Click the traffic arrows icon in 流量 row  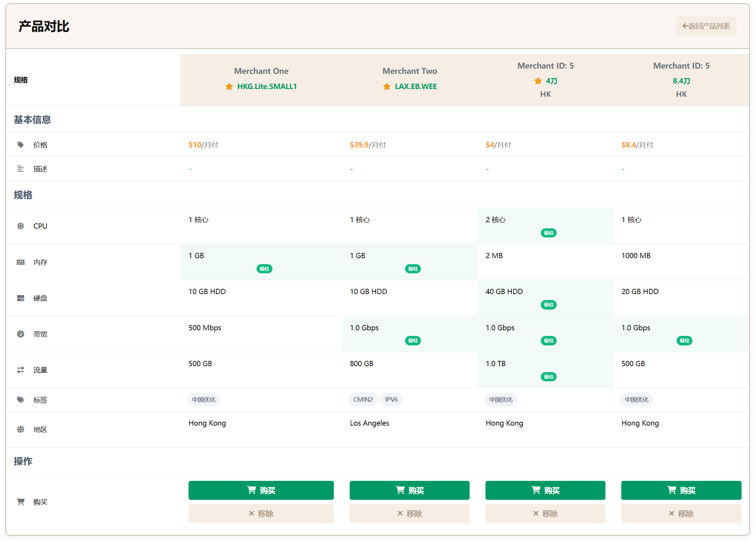click(x=21, y=370)
